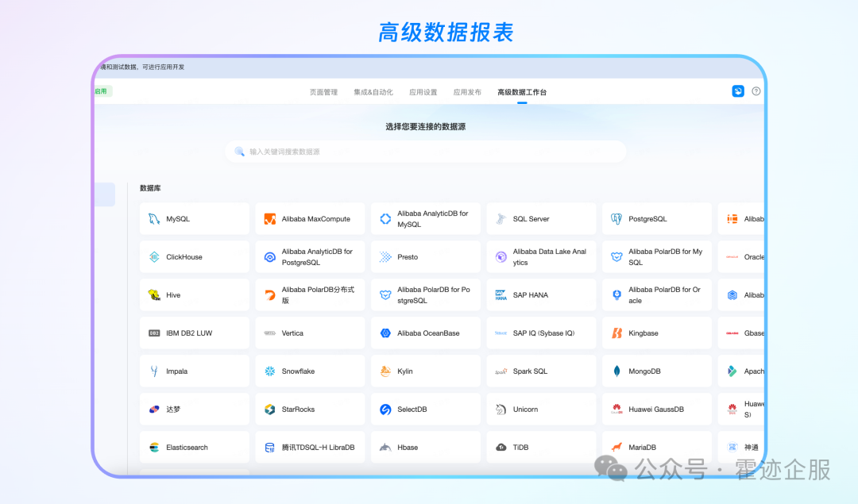Choose the 腾讯TDSQL-H LibraDB label
Image resolution: width=858 pixels, height=504 pixels.
tap(318, 447)
